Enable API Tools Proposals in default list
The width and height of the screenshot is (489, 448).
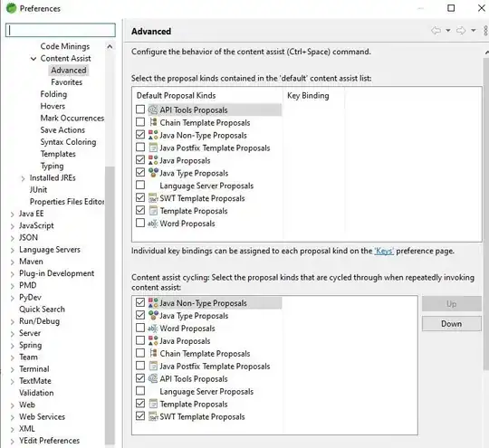140,110
